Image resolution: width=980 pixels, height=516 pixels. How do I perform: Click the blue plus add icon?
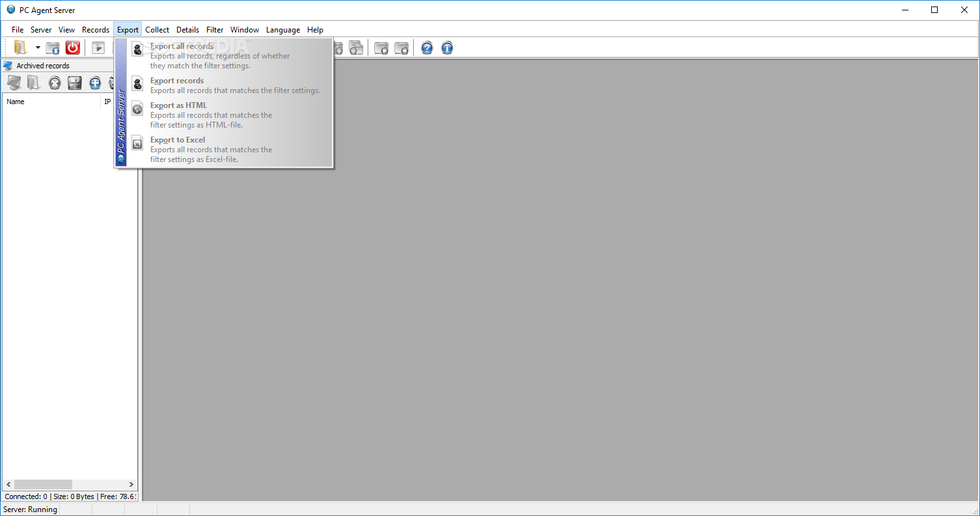pyautogui.click(x=95, y=83)
